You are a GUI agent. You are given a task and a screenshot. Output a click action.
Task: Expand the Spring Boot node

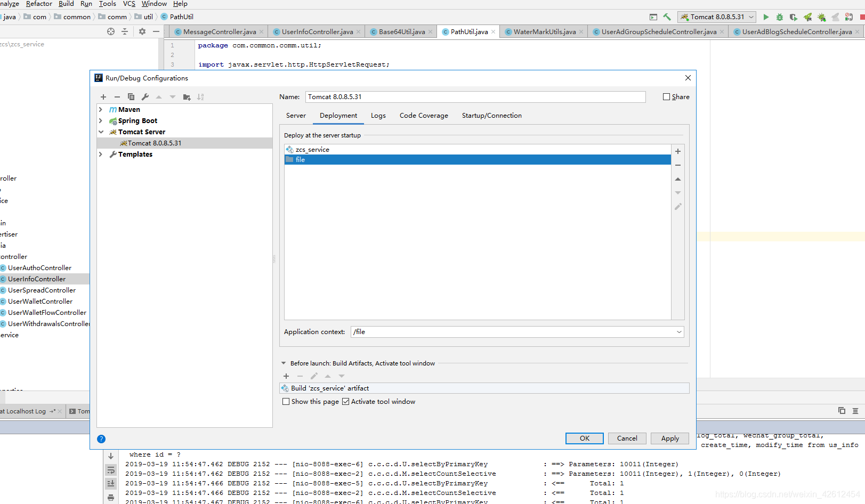tap(100, 120)
